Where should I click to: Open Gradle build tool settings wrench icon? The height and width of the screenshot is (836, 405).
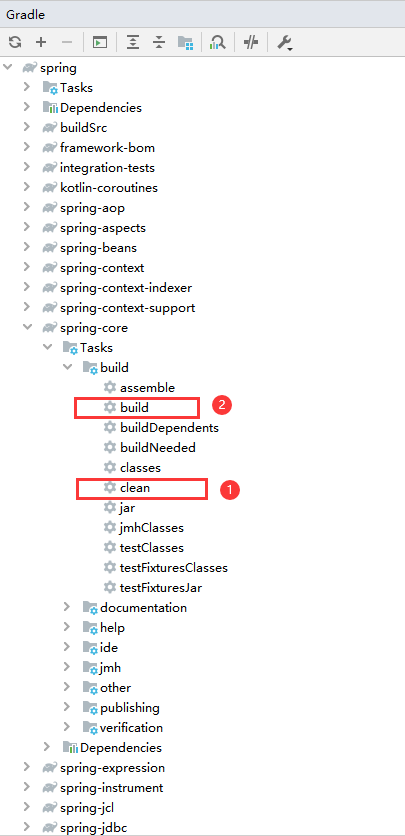(x=284, y=43)
